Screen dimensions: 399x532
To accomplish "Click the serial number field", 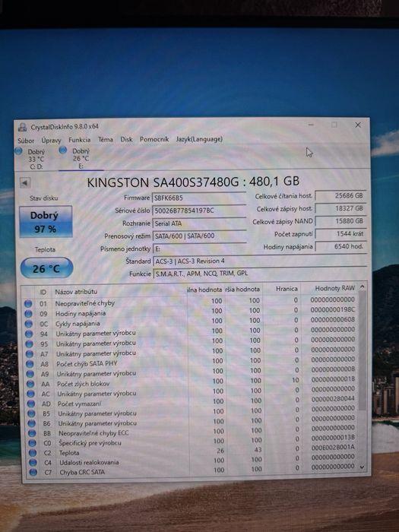I will tap(199, 211).
